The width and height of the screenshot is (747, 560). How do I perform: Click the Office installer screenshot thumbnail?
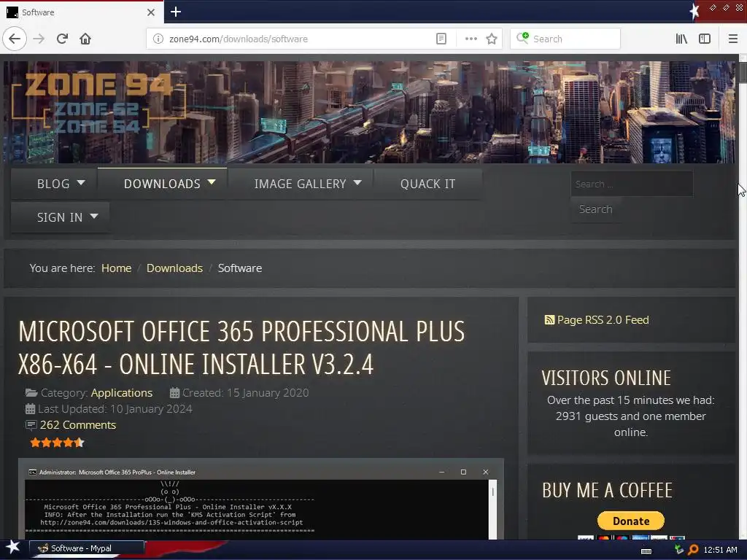(x=260, y=499)
